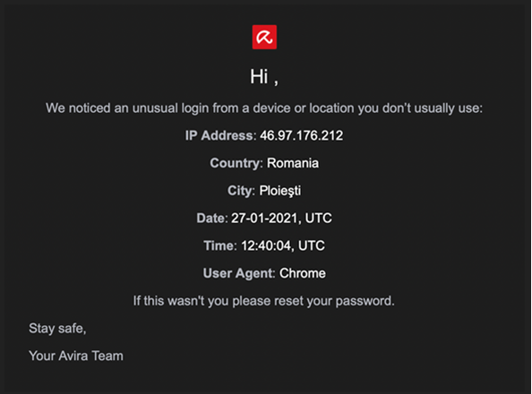Image resolution: width=532 pixels, height=394 pixels.
Task: Select the "Time" label
Action: pos(219,245)
